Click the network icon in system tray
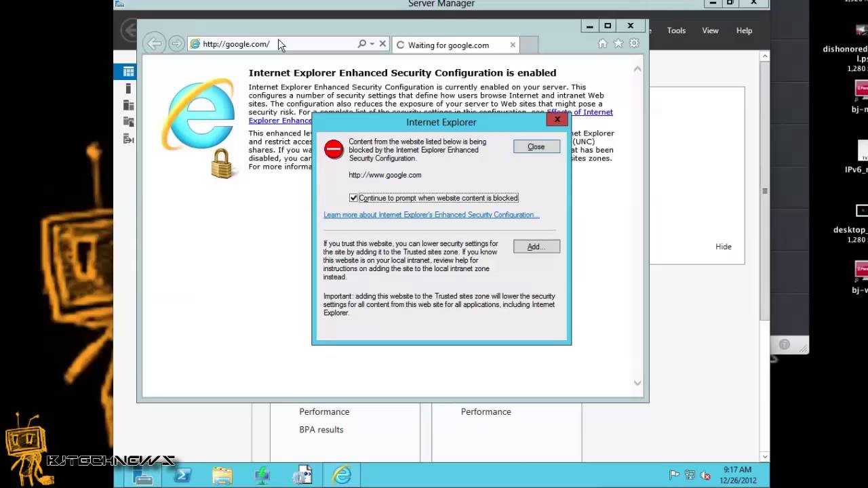The width and height of the screenshot is (868, 488). (x=690, y=475)
